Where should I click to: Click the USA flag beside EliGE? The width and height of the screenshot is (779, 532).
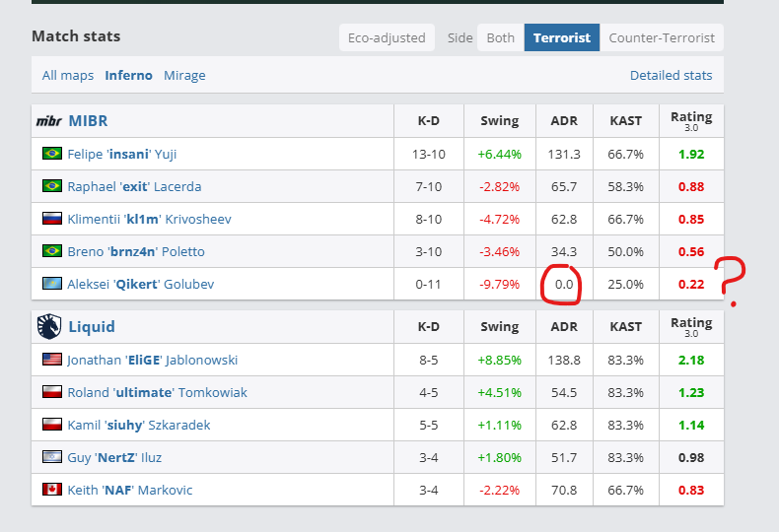click(52, 360)
